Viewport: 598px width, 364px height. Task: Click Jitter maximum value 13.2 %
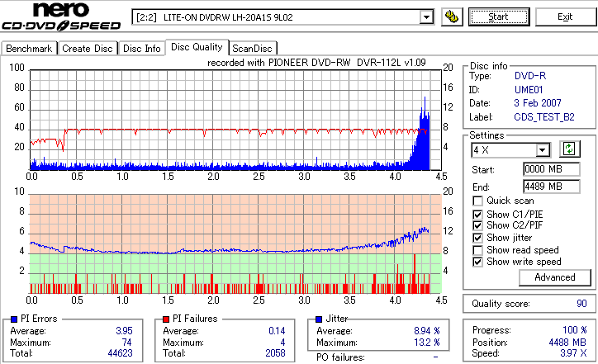pos(427,343)
